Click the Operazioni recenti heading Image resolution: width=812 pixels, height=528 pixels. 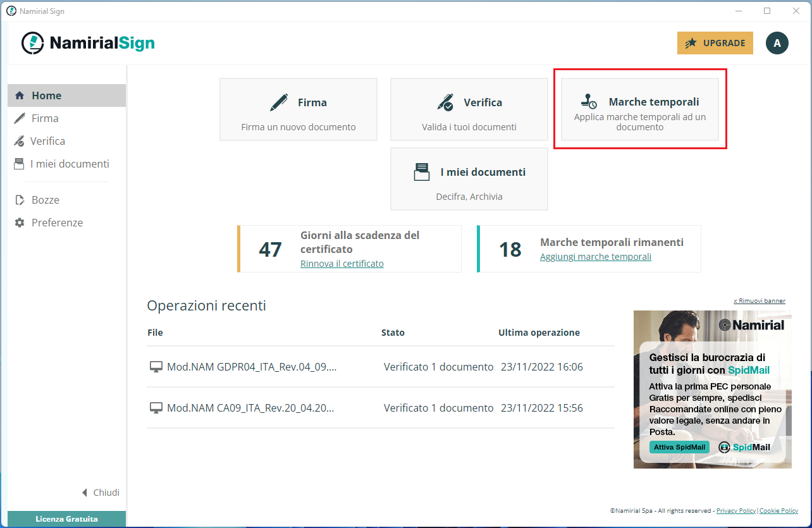[206, 306]
